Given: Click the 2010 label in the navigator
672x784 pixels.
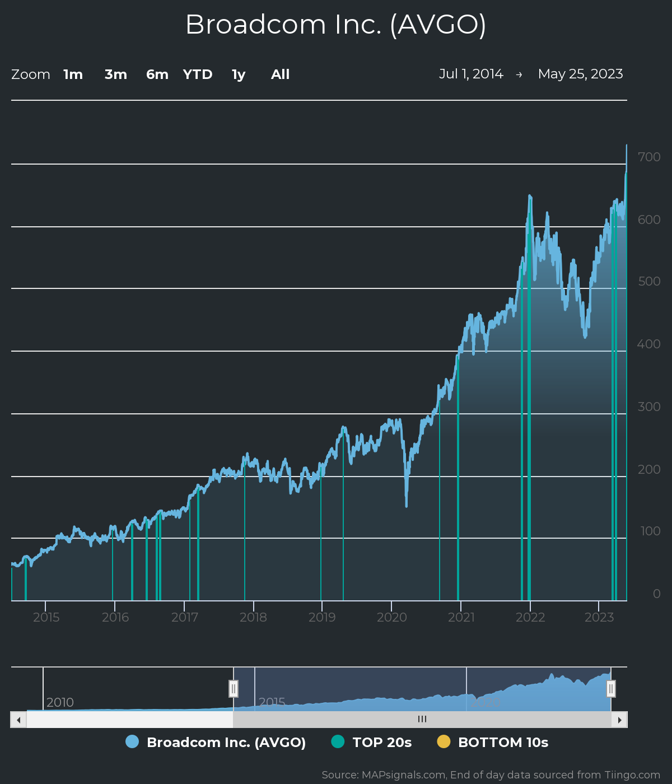Looking at the screenshot, I should [60, 702].
